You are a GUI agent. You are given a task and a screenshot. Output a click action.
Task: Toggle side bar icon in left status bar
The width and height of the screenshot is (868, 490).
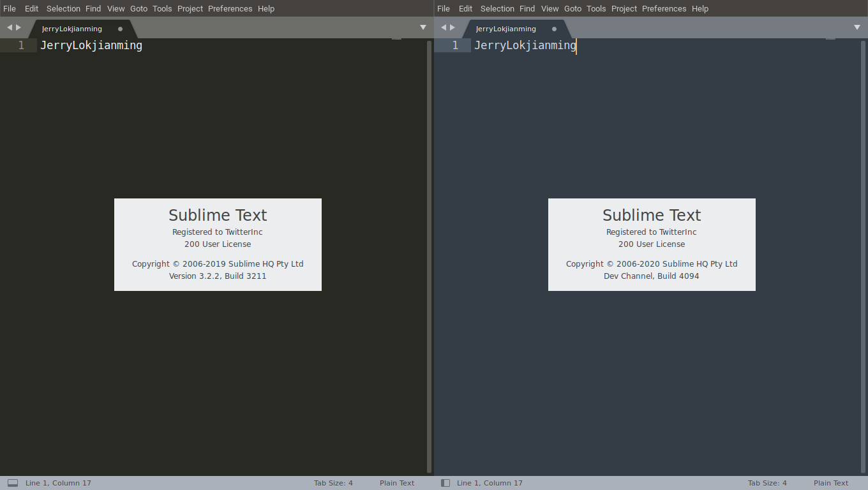coord(13,483)
